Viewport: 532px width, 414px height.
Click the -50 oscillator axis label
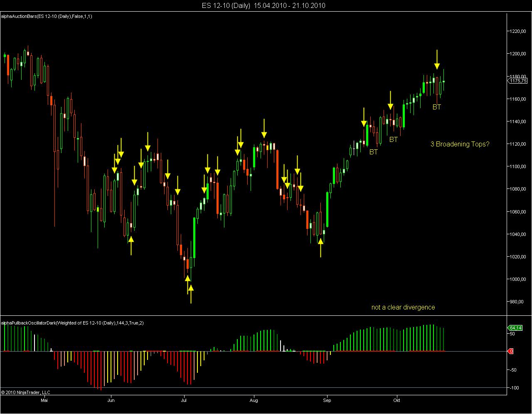pos(513,370)
